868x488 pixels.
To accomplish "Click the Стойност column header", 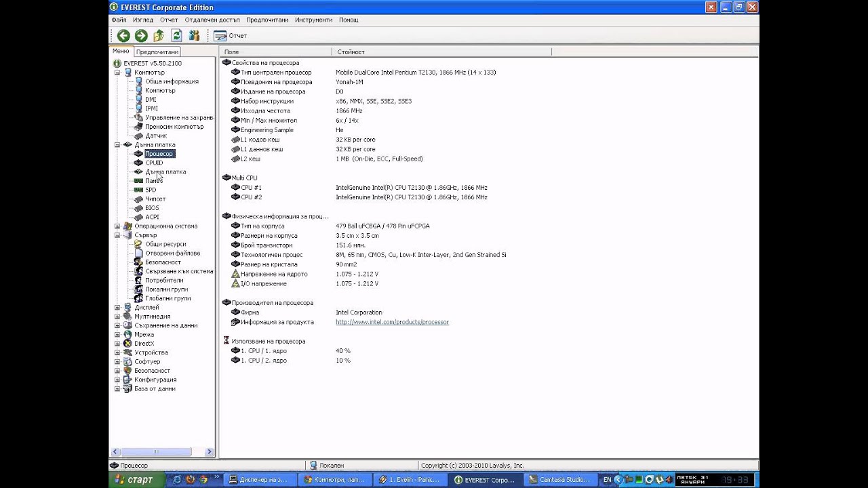I will click(x=441, y=52).
